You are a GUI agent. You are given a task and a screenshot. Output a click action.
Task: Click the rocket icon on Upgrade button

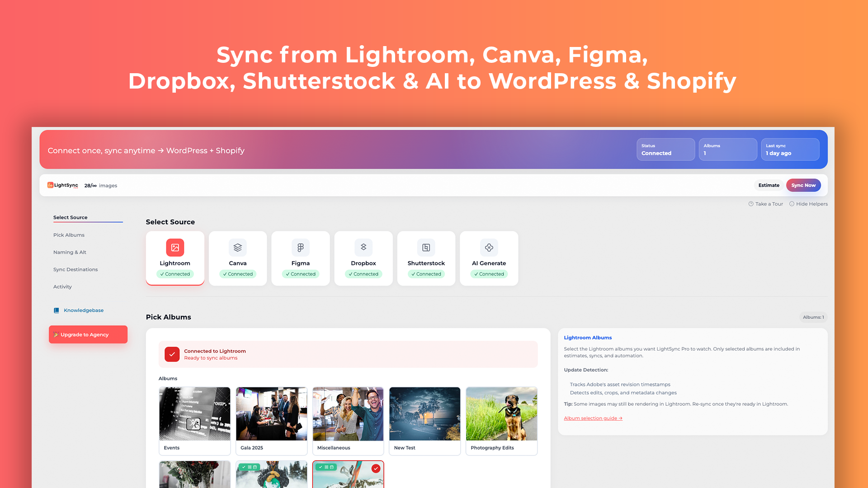(x=56, y=335)
